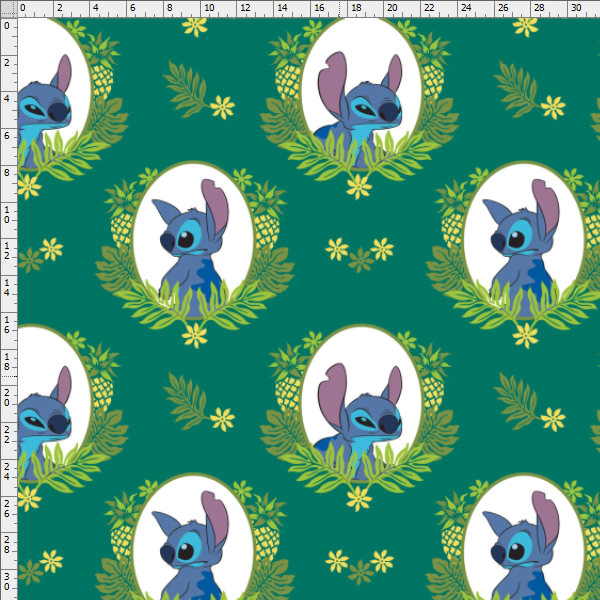The image size is (600, 600).
Task: Click the 6 mark on the vertical ruler
Action: point(8,136)
